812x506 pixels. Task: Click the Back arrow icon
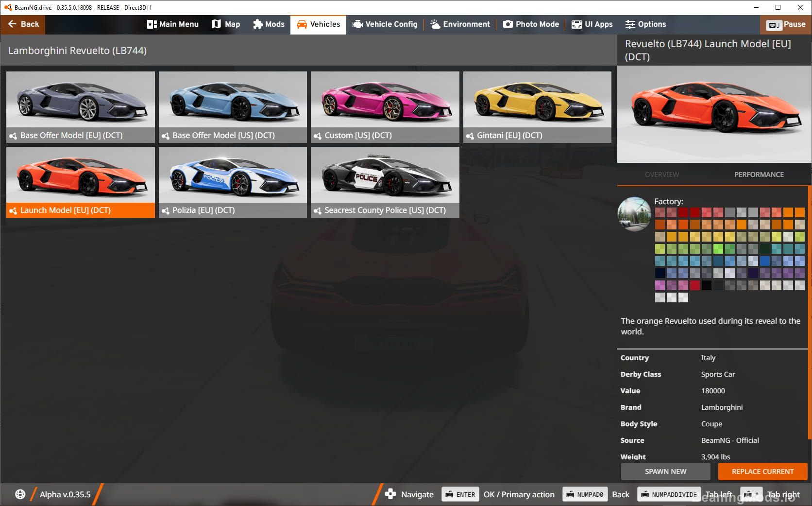point(12,24)
